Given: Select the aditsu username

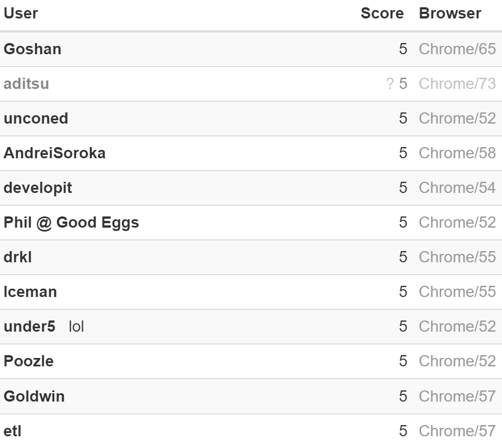Looking at the screenshot, I should tap(26, 84).
